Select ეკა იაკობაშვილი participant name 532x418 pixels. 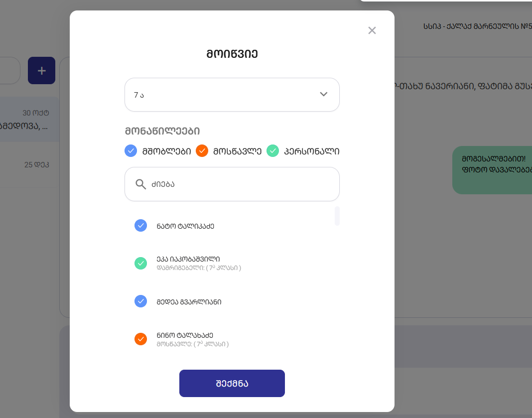(188, 259)
